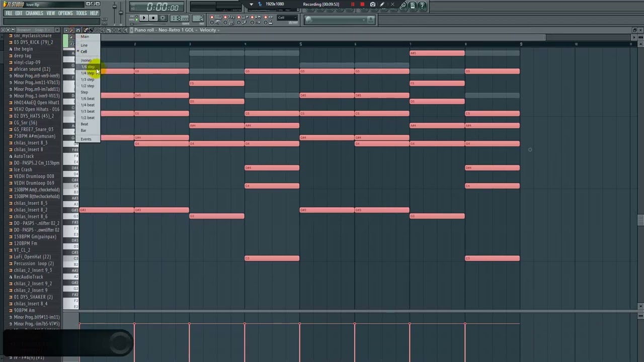Click the transport Play button
This screenshot has width=644, height=362.
[x=144, y=18]
